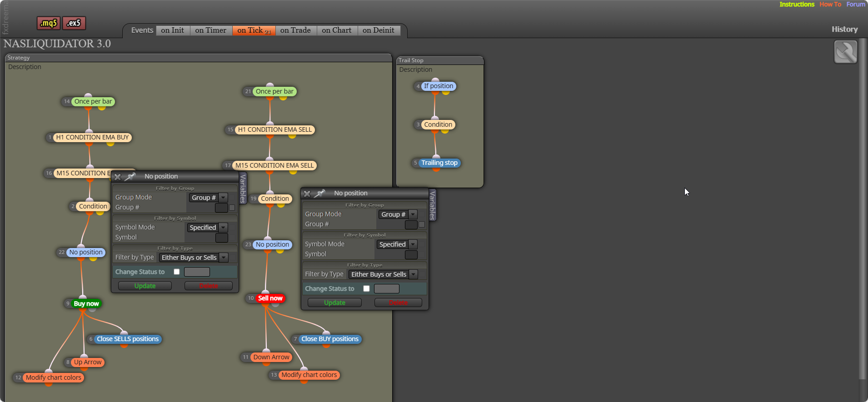Click Update button in left panel
This screenshot has height=402, width=868.
145,286
